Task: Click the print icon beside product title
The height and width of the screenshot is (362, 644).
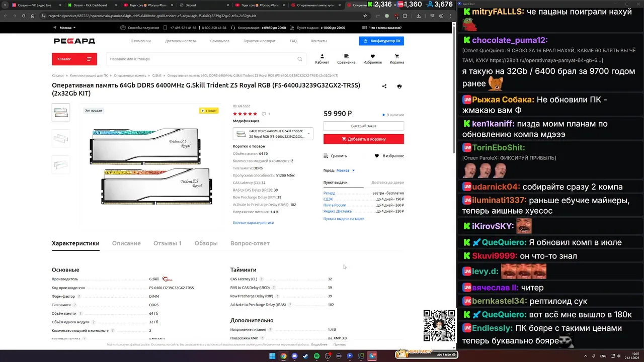Action: coord(399,86)
